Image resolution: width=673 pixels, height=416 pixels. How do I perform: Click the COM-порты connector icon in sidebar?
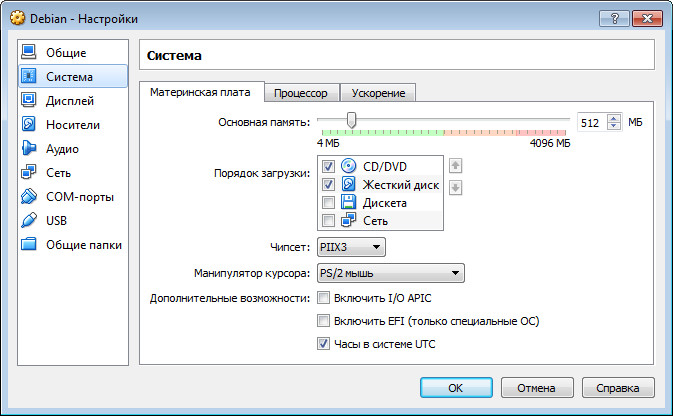pos(29,197)
